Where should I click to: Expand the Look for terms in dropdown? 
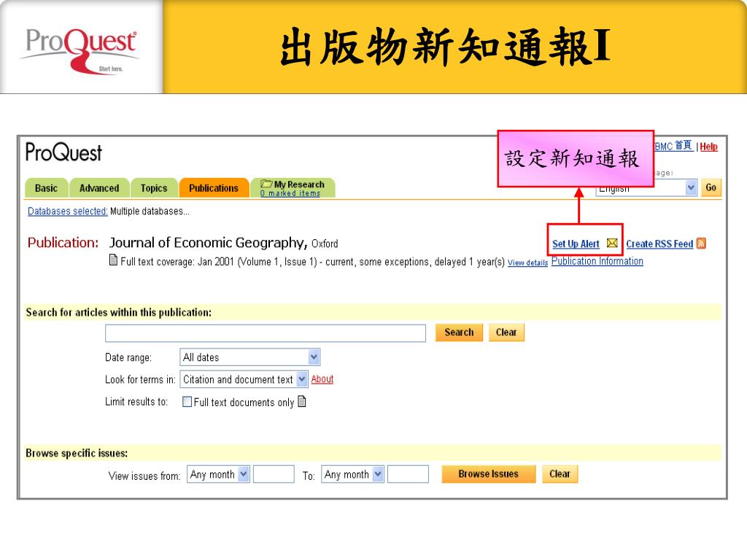tap(244, 379)
